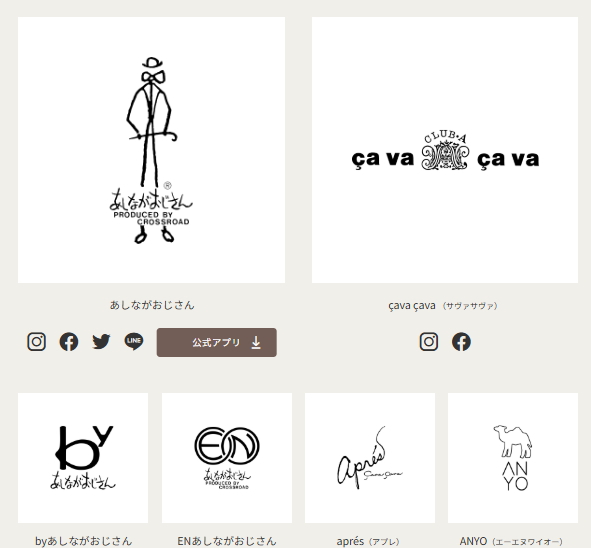This screenshot has height=548, width=591.
Task: Open çava çava Facebook icon
Action: pyautogui.click(x=461, y=342)
